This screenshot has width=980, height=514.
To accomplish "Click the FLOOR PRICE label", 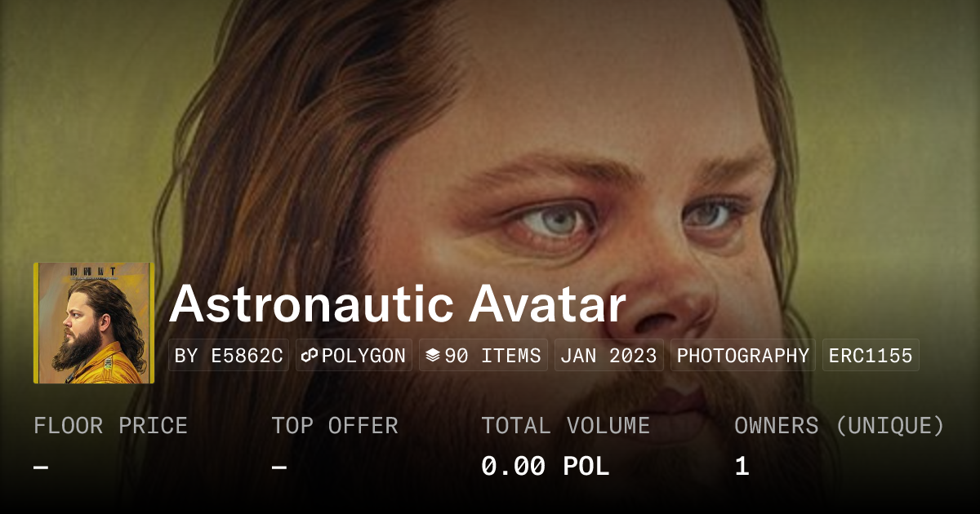I will 110,426.
